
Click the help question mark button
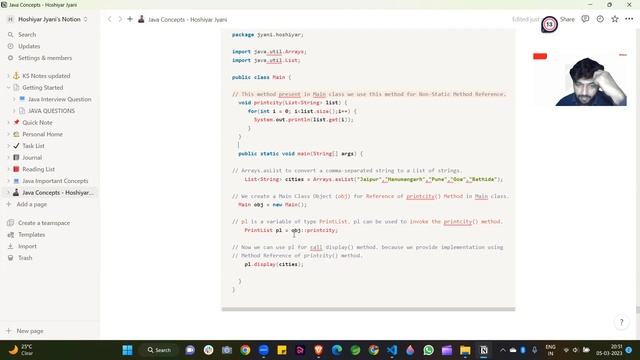coord(621,322)
